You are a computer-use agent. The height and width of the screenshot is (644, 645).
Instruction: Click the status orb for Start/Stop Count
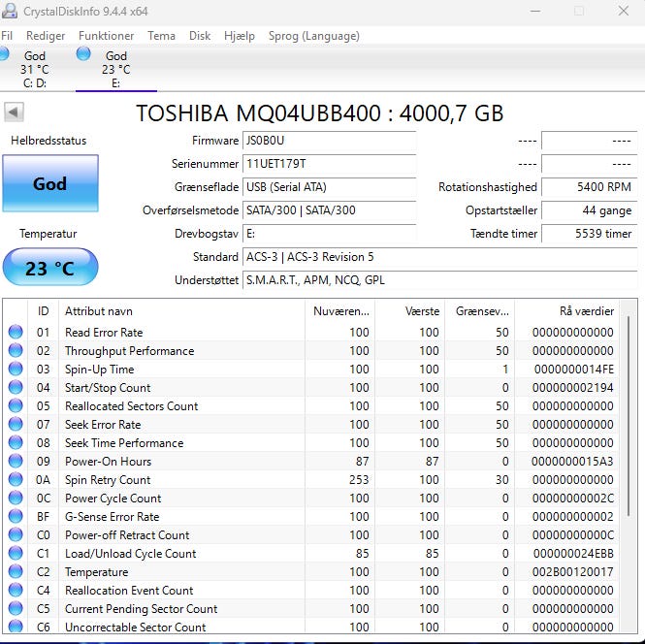[16, 387]
